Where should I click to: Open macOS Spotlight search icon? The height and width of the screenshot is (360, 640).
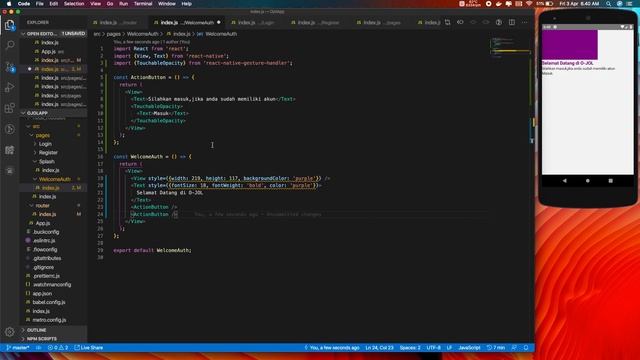pos(609,4)
